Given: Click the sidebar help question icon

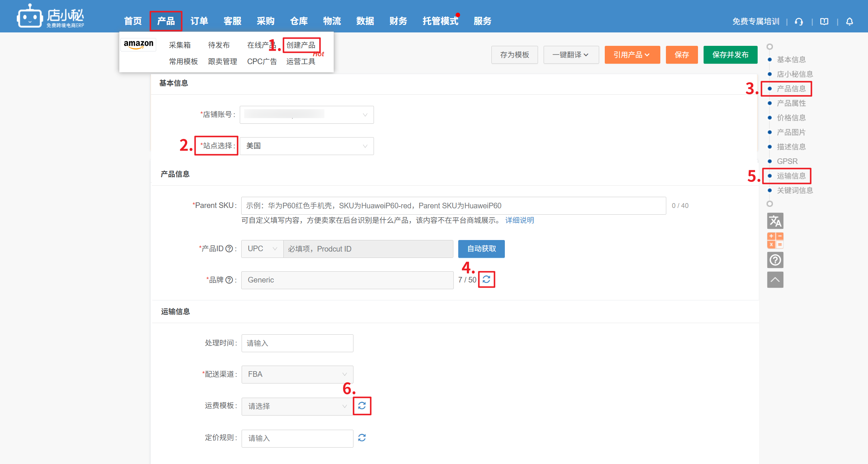Looking at the screenshot, I should [x=775, y=260].
